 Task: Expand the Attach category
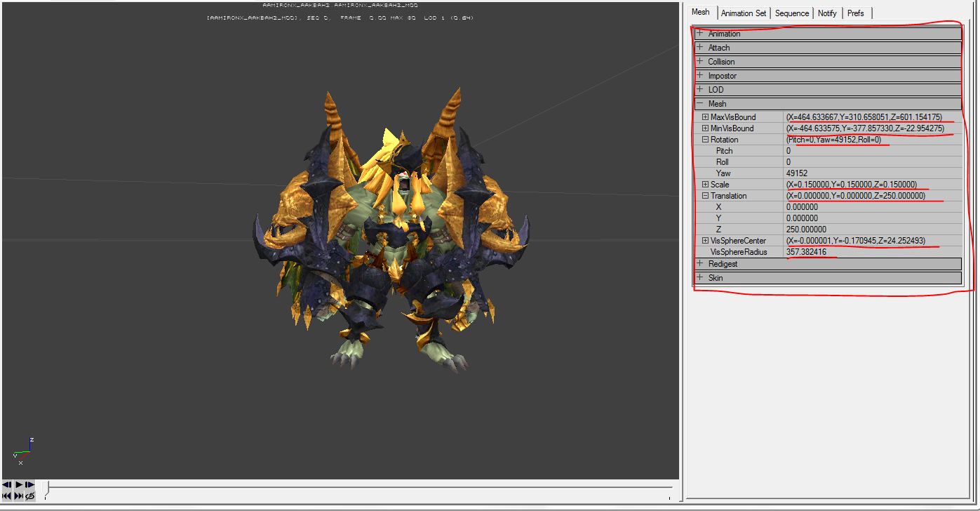700,47
